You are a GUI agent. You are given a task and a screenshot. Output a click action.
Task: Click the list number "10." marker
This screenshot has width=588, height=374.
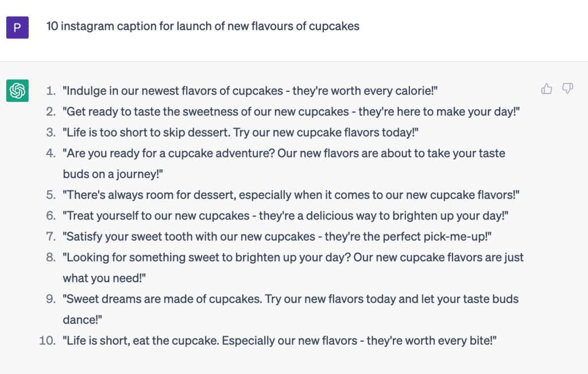click(47, 341)
